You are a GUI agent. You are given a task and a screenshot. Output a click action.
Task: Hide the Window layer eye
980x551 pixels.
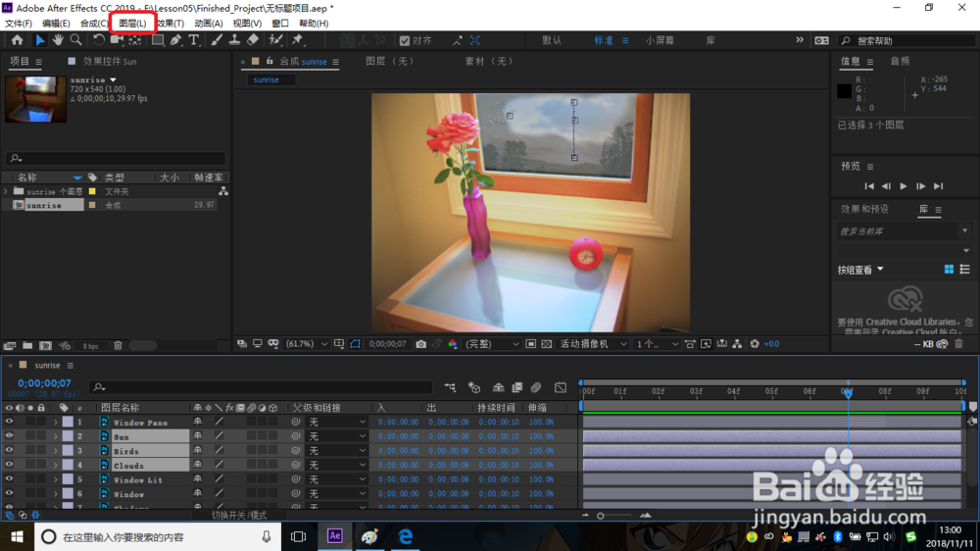[x=9, y=493]
